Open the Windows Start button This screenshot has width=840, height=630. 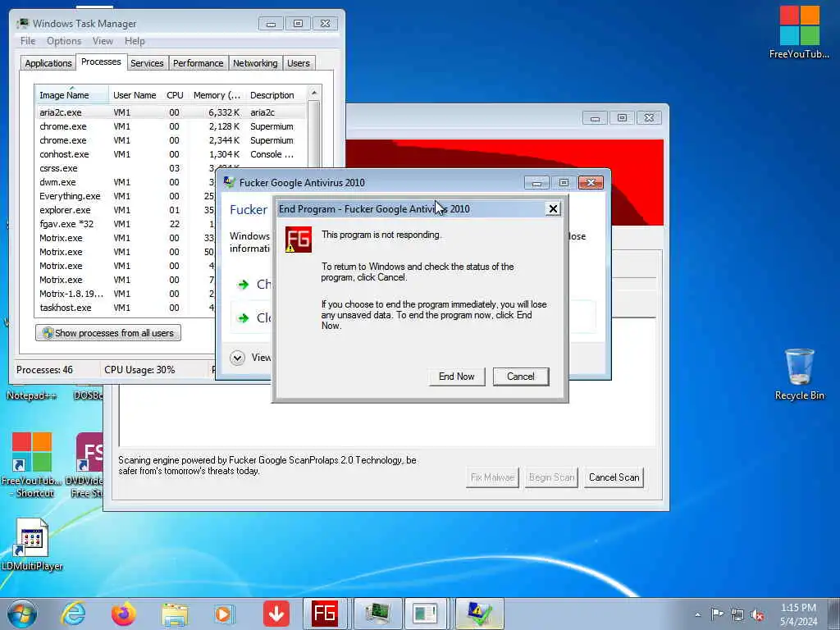(22, 614)
